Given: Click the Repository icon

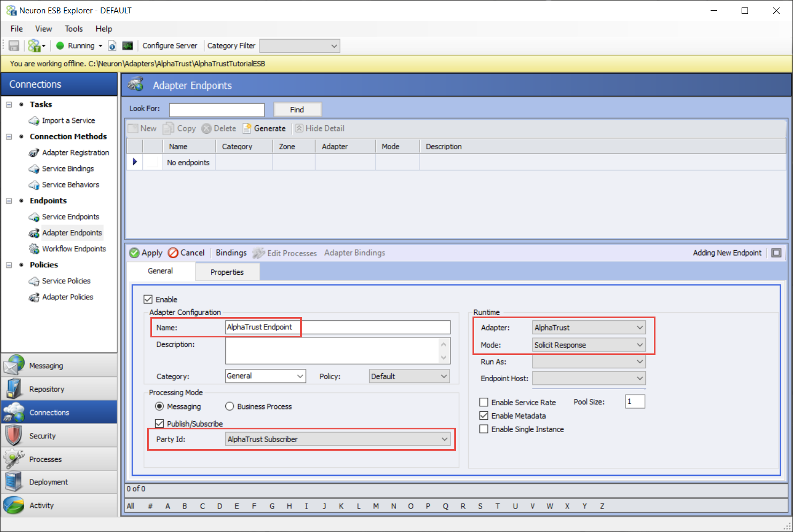Looking at the screenshot, I should (13, 389).
